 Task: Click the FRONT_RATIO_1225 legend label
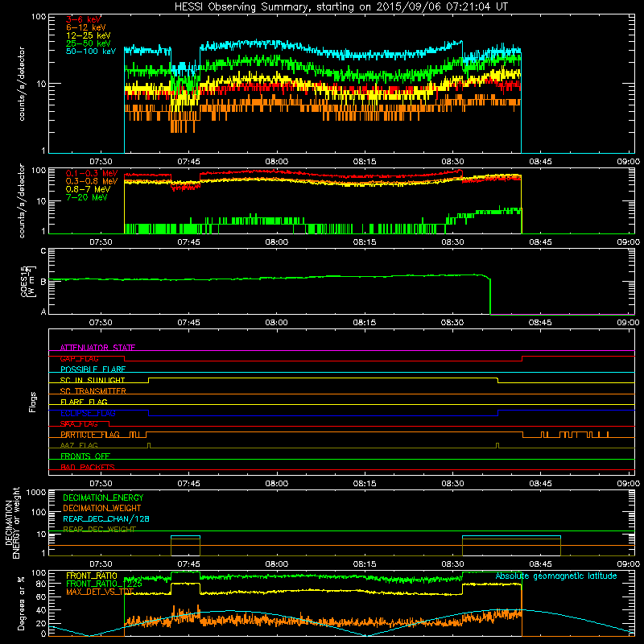pos(104,584)
